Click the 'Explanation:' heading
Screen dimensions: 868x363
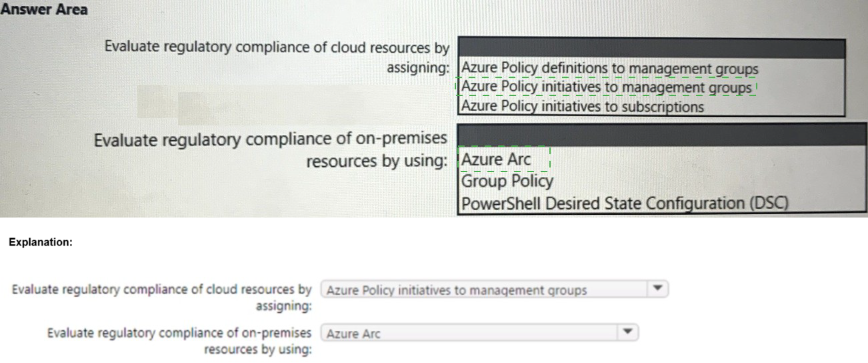(x=40, y=243)
